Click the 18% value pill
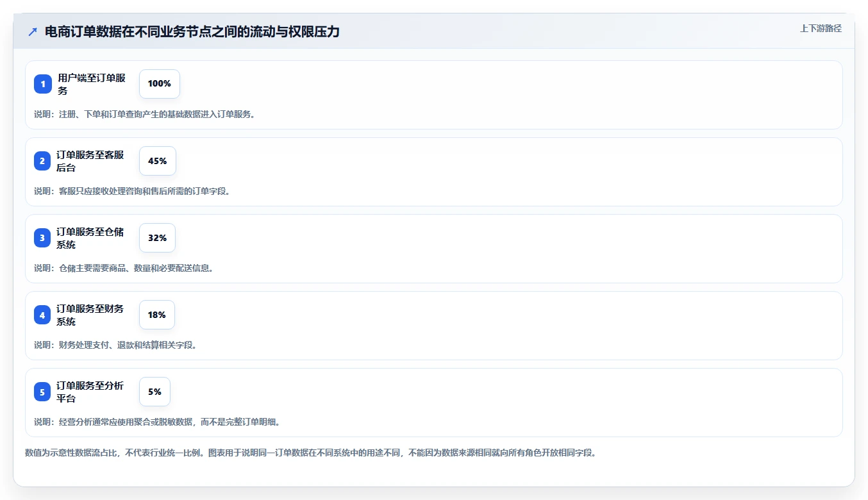This screenshot has height=500, width=868. 157,315
